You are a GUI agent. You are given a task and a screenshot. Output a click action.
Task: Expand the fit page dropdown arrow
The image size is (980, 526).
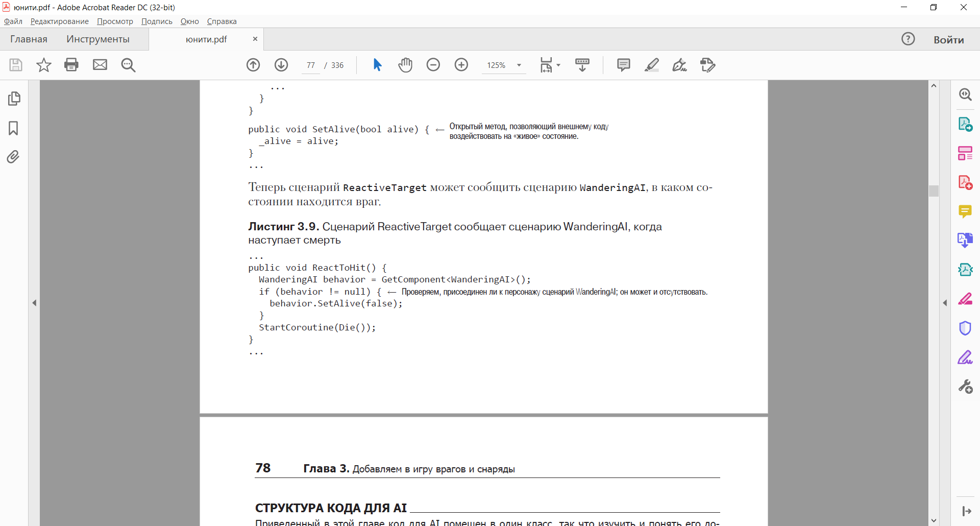(558, 65)
